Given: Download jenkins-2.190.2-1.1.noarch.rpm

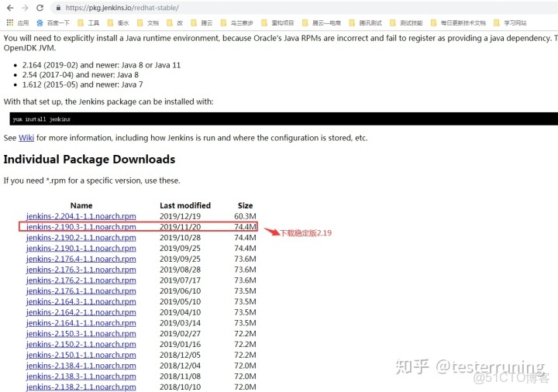Looking at the screenshot, I should point(81,238).
